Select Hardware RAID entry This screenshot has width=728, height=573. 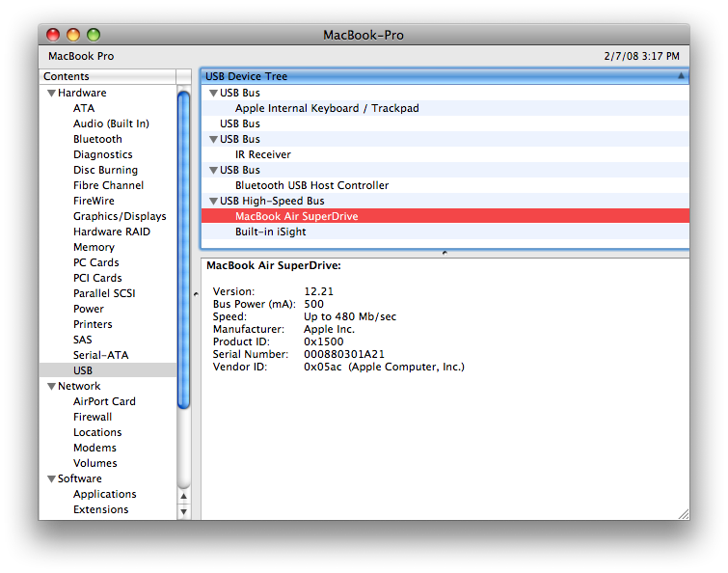click(x=112, y=232)
